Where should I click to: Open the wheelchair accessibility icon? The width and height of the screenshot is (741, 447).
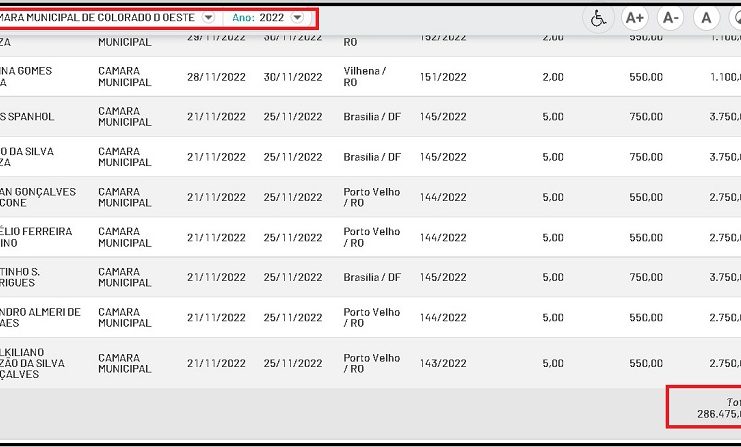tap(598, 18)
